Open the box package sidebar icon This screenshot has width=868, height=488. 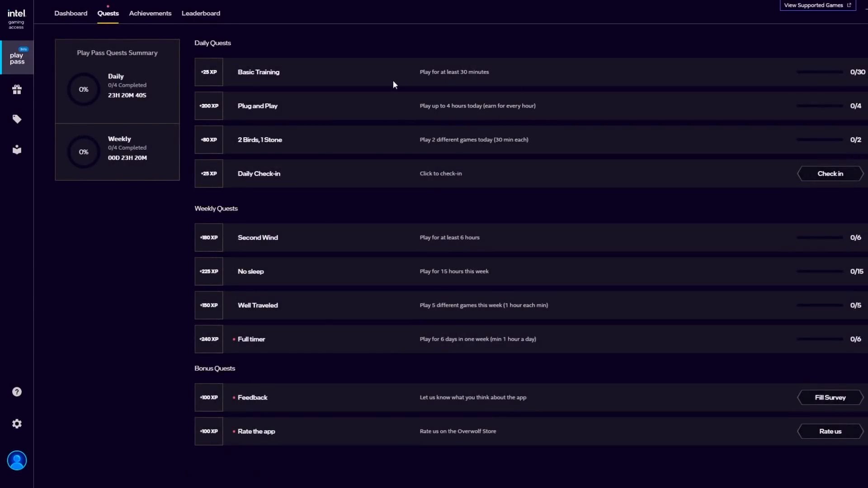tap(17, 150)
